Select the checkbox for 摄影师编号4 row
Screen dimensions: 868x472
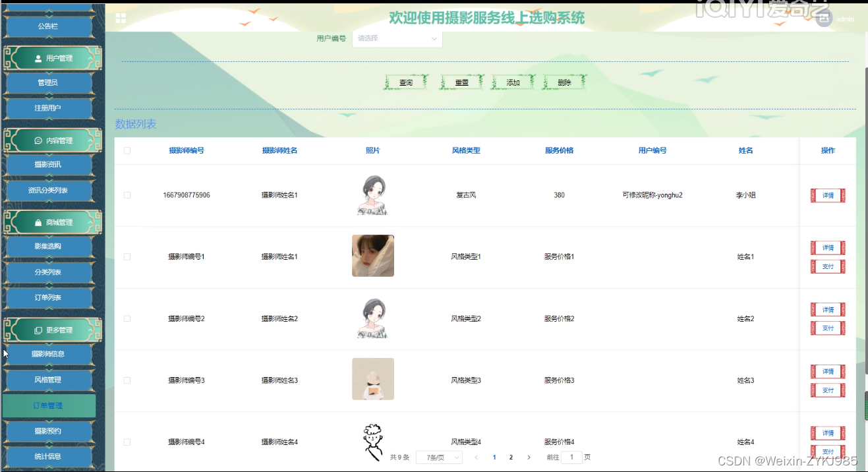(x=127, y=442)
